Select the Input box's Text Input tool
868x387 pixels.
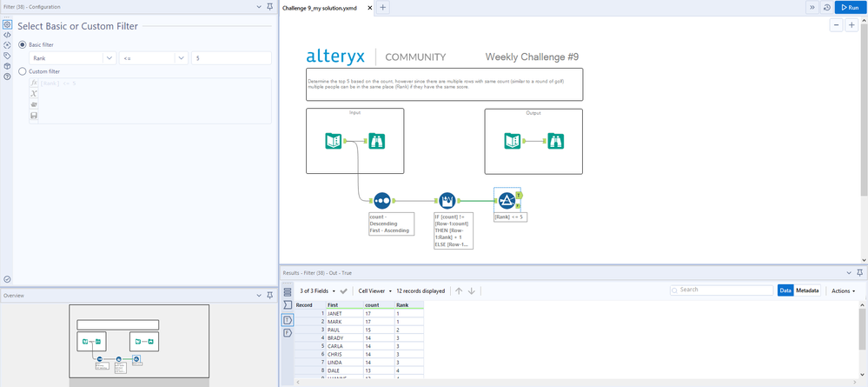point(334,141)
